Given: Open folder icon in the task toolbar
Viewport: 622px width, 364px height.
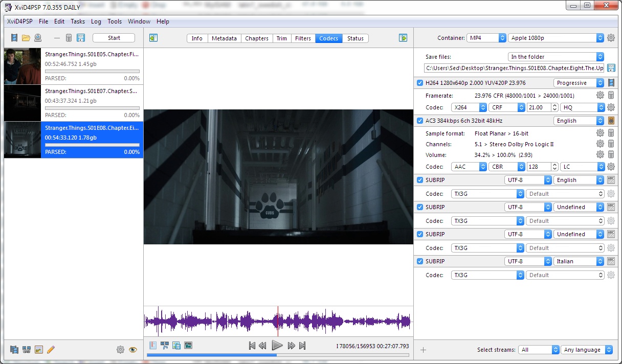Looking at the screenshot, I should (26, 38).
